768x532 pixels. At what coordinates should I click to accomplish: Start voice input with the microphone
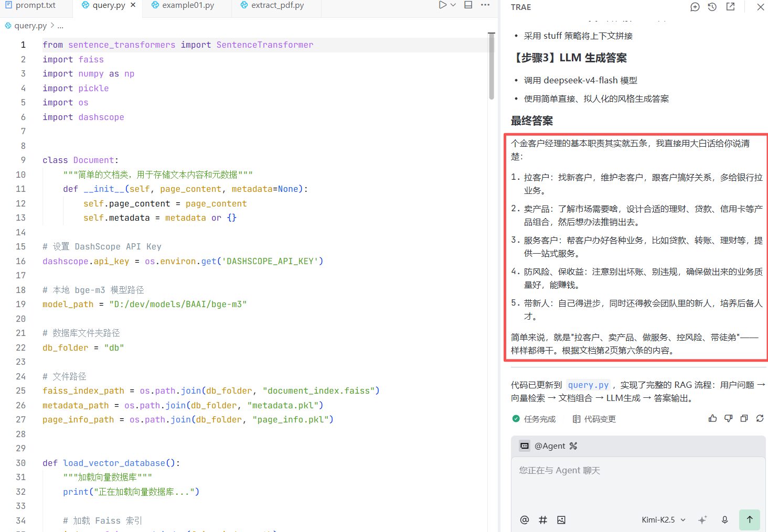(x=724, y=520)
